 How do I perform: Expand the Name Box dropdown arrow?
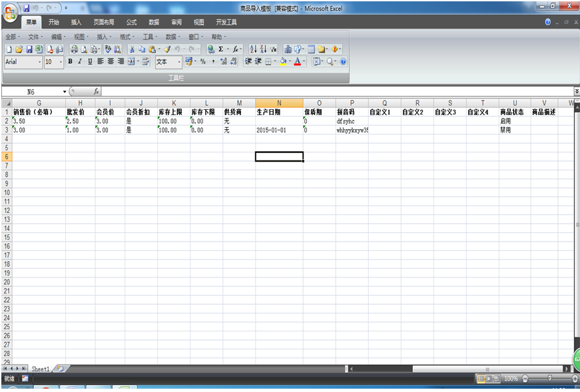[65, 91]
